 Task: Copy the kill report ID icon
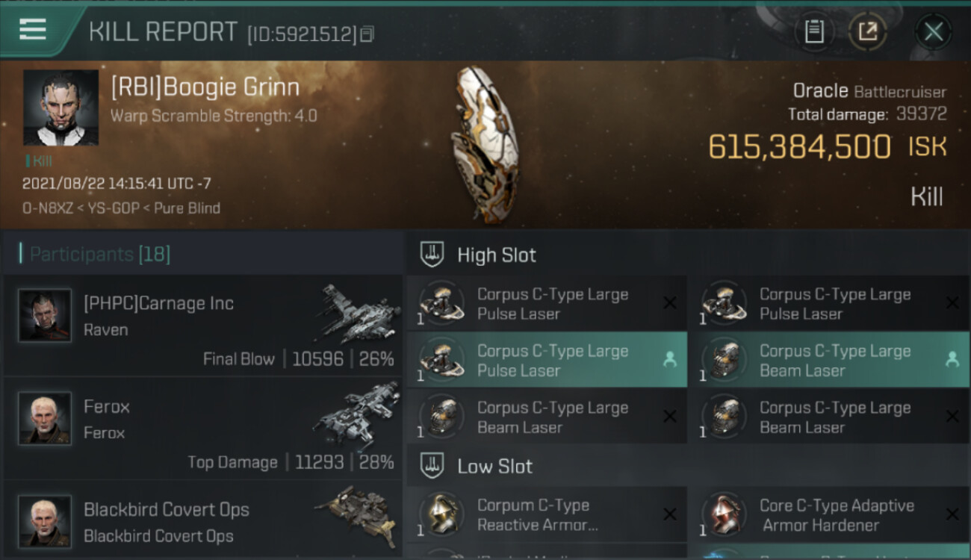(x=367, y=34)
